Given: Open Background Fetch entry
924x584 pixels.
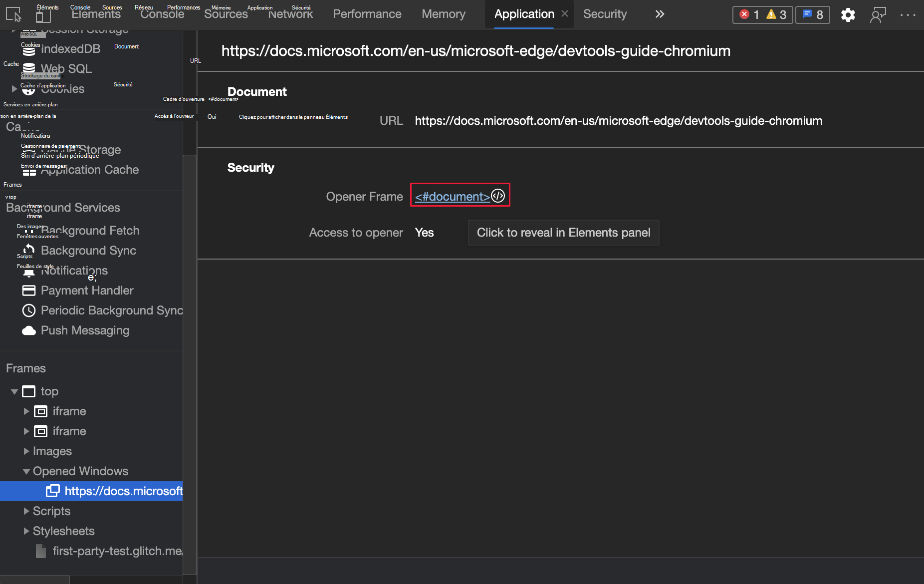Looking at the screenshot, I should click(x=90, y=231).
